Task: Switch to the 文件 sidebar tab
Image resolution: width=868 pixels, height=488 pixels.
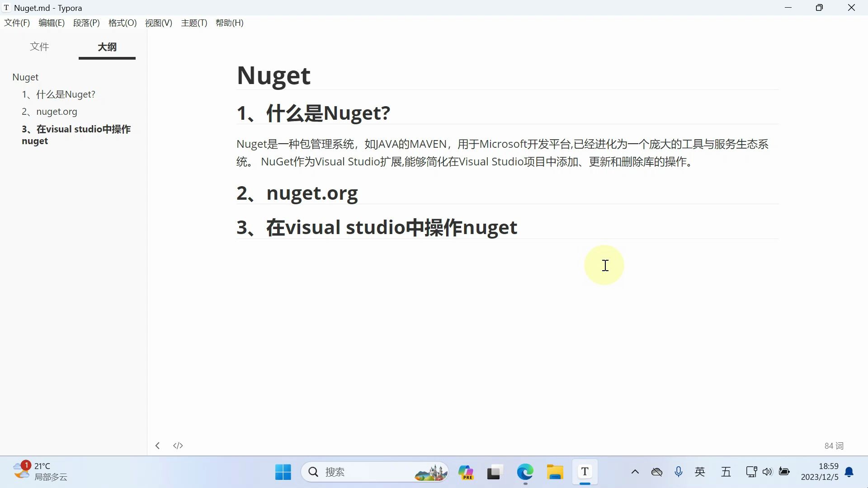Action: pos(39,47)
